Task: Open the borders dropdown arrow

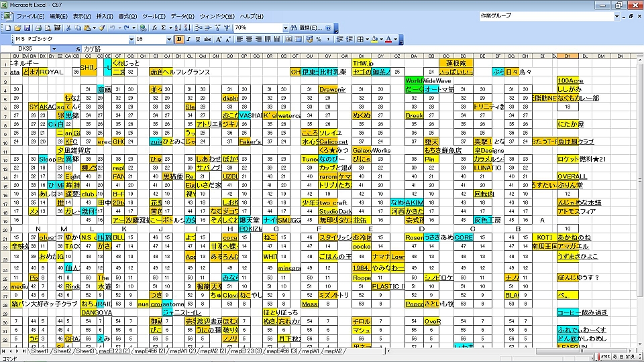Action: coord(367,40)
